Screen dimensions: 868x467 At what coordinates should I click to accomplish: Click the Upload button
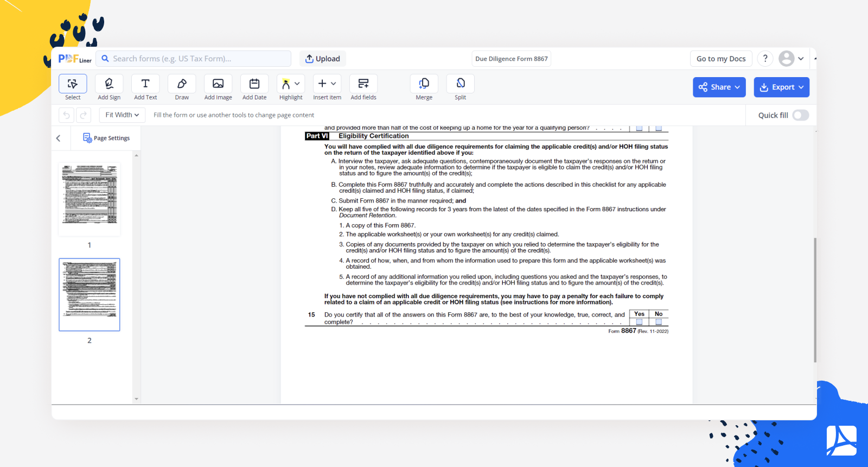323,59
